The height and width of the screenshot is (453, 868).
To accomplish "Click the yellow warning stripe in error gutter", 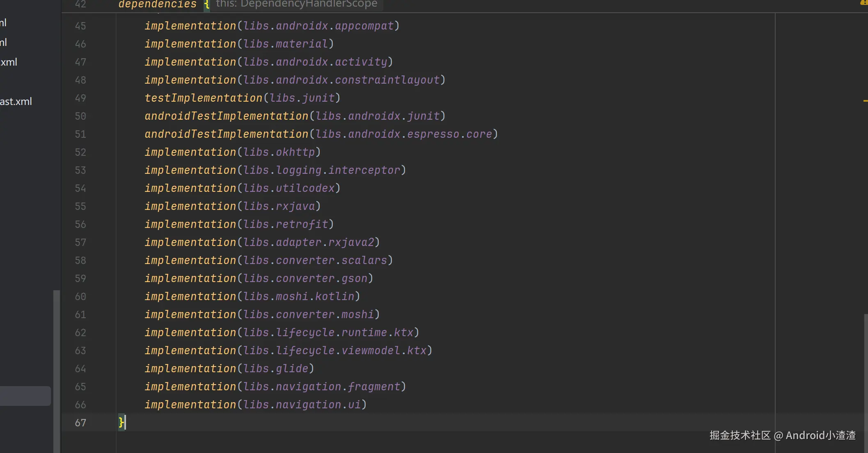I will [x=865, y=100].
